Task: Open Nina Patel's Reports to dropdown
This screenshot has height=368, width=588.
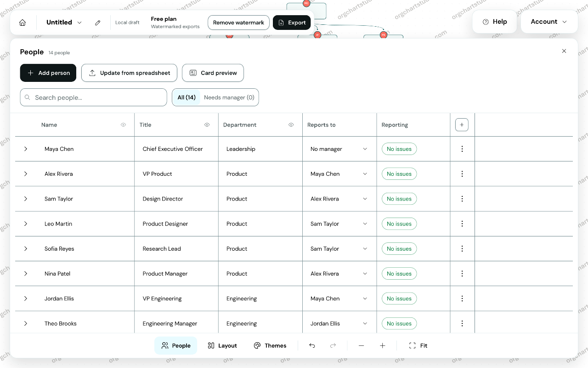Action: pyautogui.click(x=339, y=274)
